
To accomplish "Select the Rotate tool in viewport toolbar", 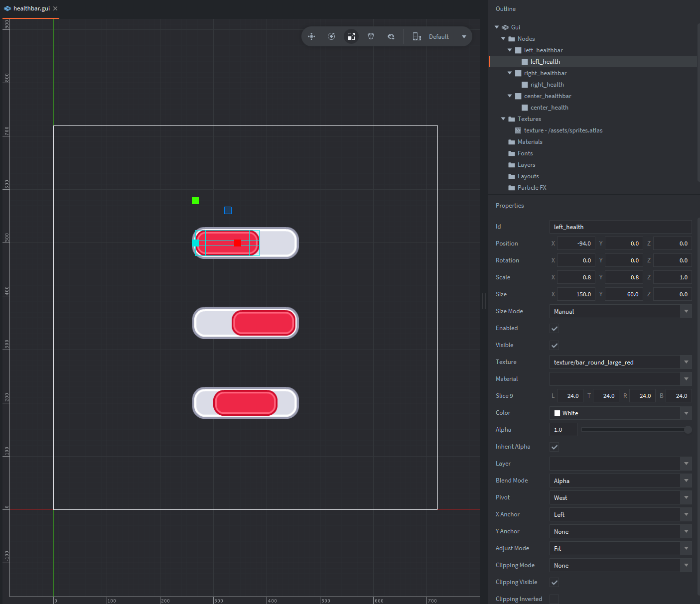I will pos(331,36).
